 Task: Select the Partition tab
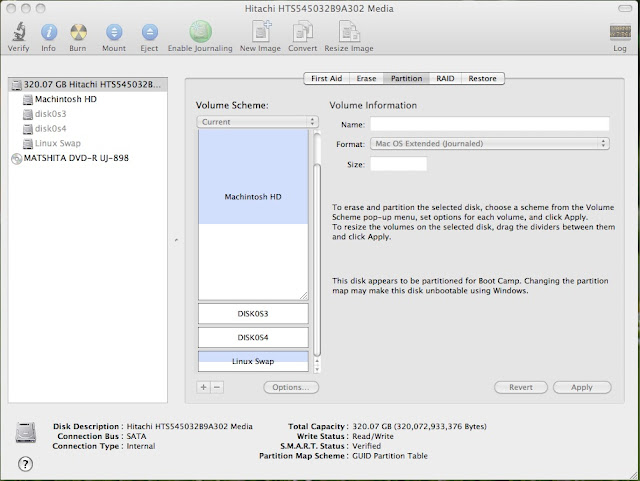click(x=407, y=78)
